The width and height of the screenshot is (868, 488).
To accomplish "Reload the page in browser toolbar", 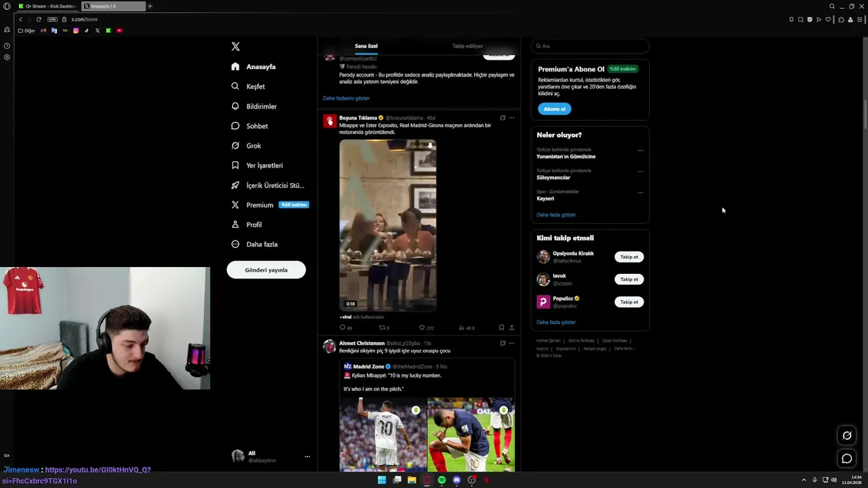I will pyautogui.click(x=39, y=19).
